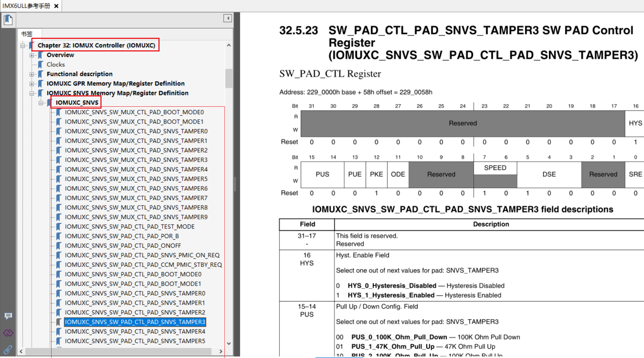
Task: Open IOMUXC_SNVS_SW_PAD_CTL_PAD_BOOT_MODE0 bookmark
Action: point(133,274)
